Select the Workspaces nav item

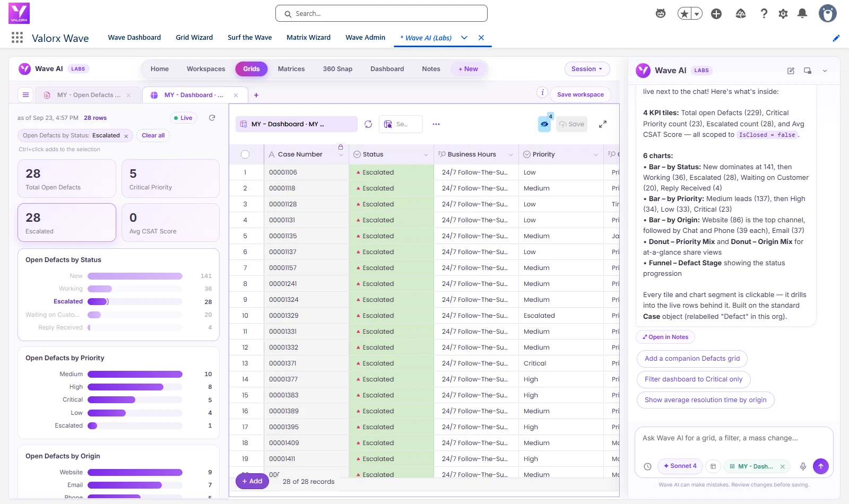point(206,69)
